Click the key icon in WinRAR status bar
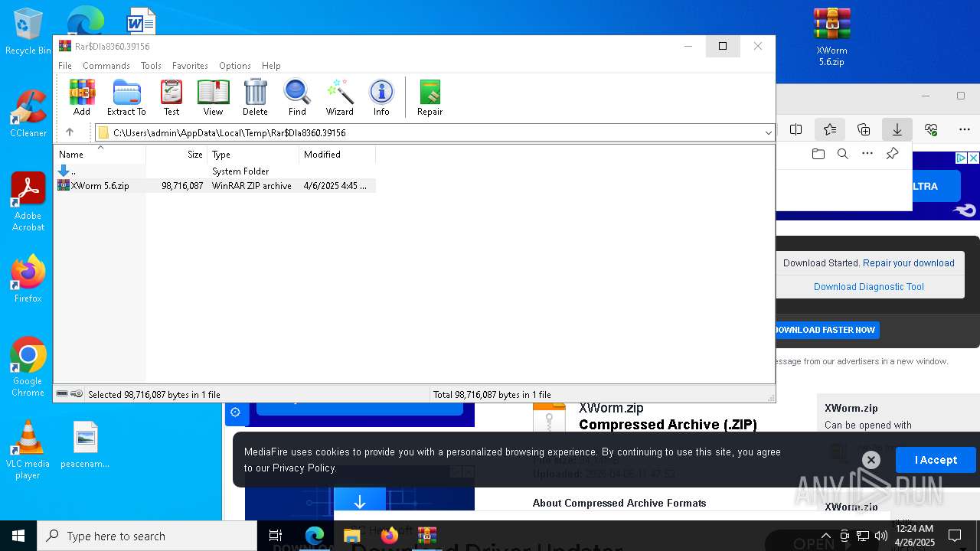This screenshot has height=551, width=980. (77, 394)
